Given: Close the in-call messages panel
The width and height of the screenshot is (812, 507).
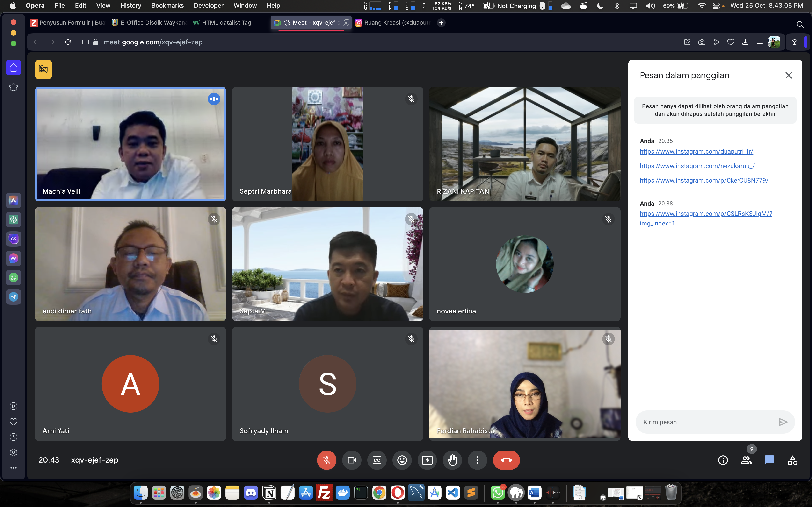Looking at the screenshot, I should point(789,75).
